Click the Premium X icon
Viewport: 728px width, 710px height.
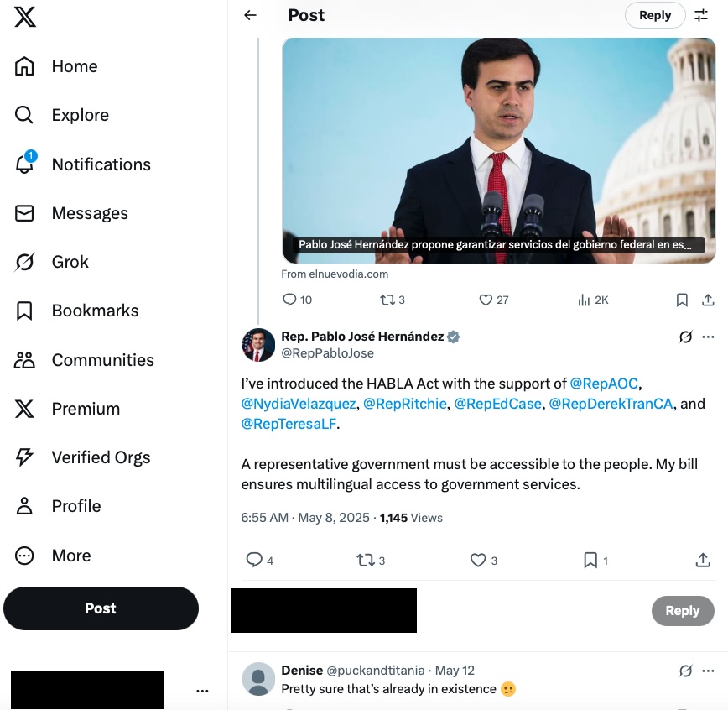point(24,409)
